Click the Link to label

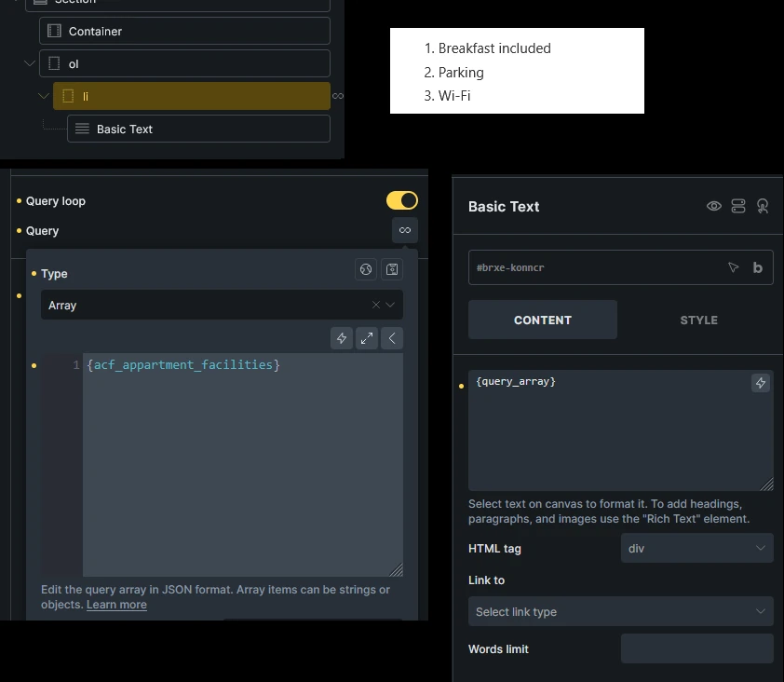coord(486,580)
